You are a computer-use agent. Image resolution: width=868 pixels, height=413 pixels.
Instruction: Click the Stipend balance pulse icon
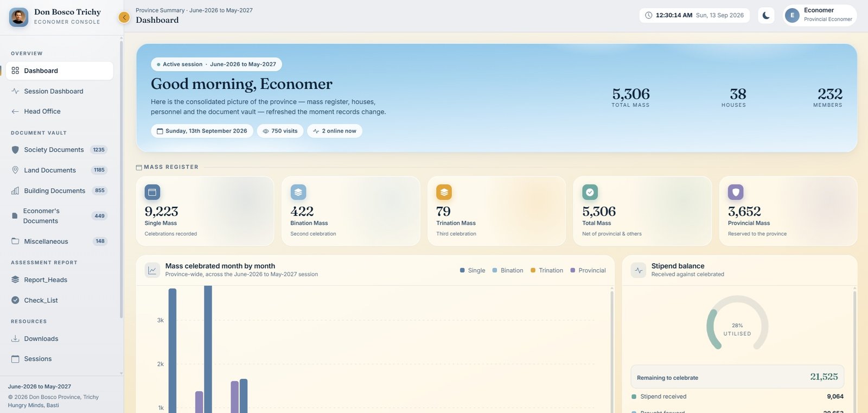pyautogui.click(x=639, y=270)
